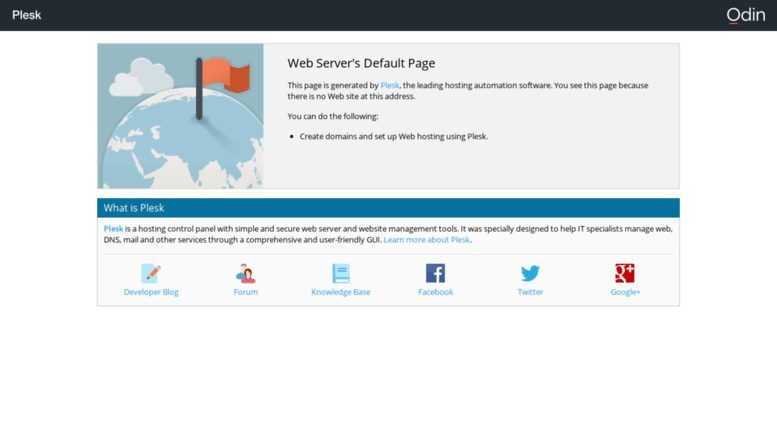
Task: Follow the Developer Blog text link
Action: click(151, 292)
